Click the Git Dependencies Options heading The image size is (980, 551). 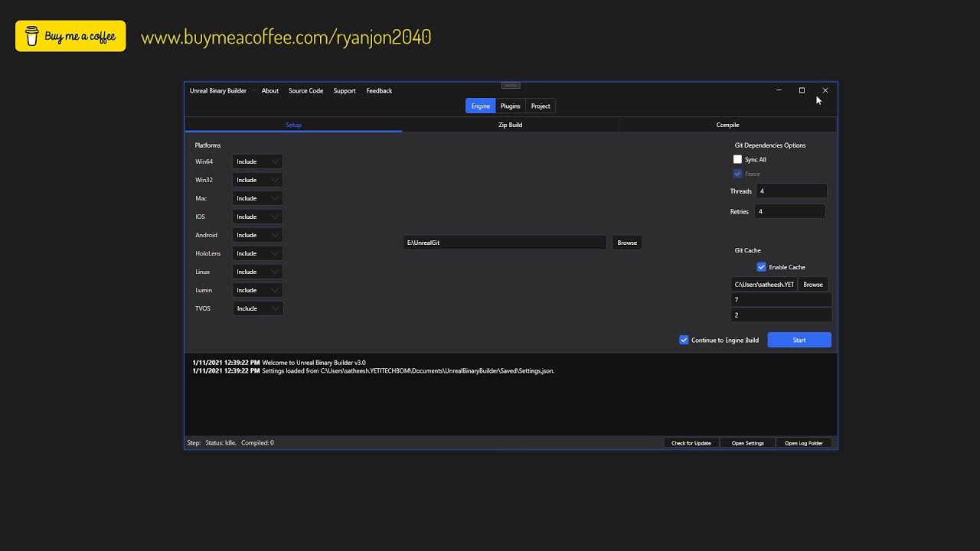pos(770,145)
